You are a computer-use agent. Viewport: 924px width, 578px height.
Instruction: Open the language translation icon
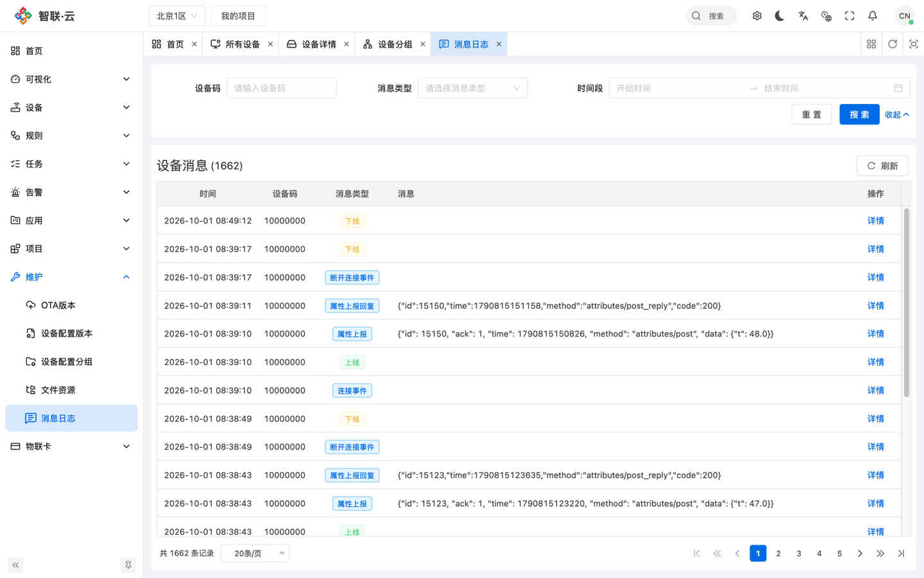(x=803, y=16)
